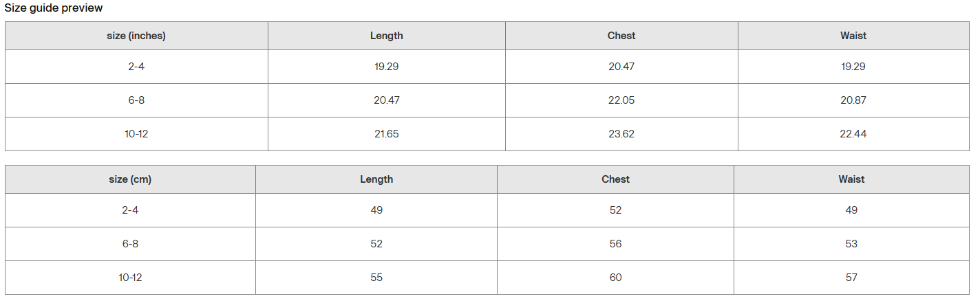Select the 55 length value cell
This screenshot has width=980, height=303.
point(376,278)
